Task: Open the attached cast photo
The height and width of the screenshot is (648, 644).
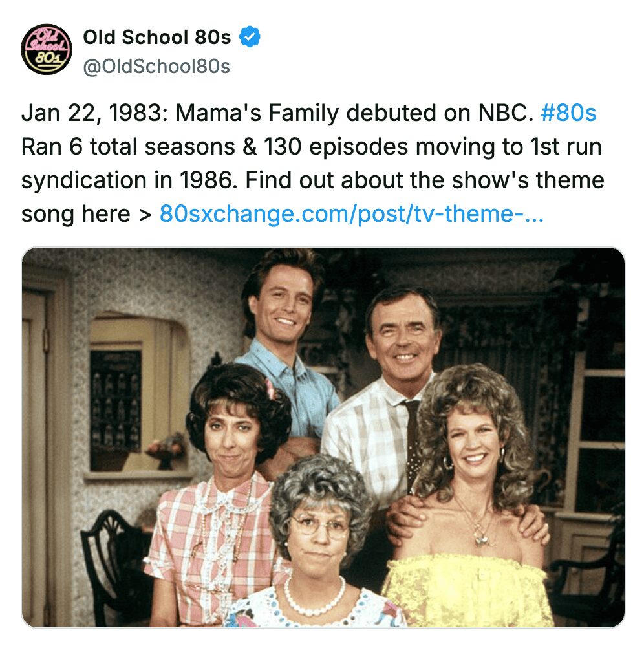Action: 323,437
